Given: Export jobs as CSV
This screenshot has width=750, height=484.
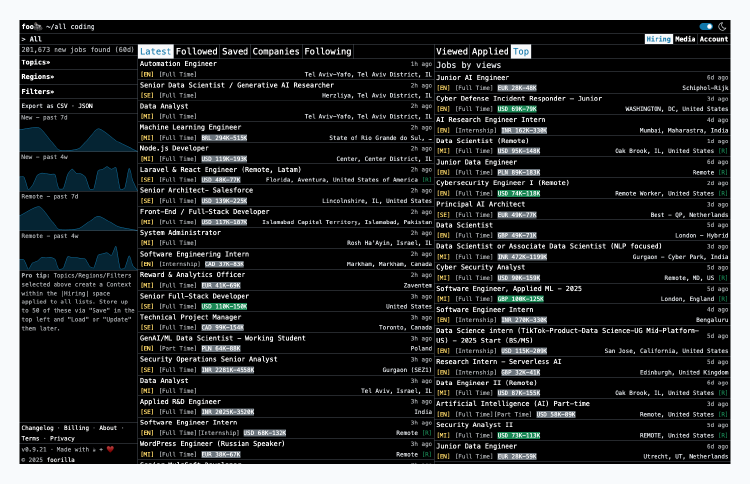Looking at the screenshot, I should point(63,106).
